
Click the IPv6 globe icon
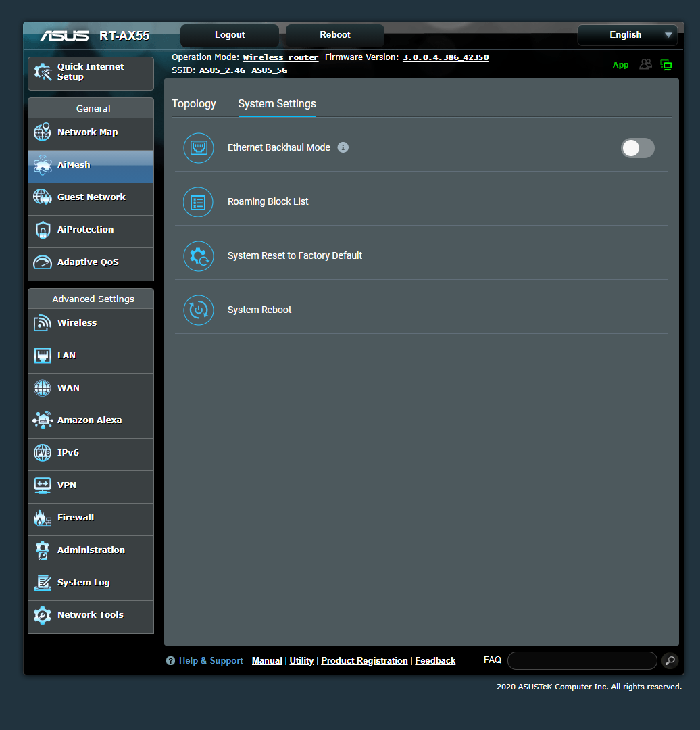click(x=43, y=452)
